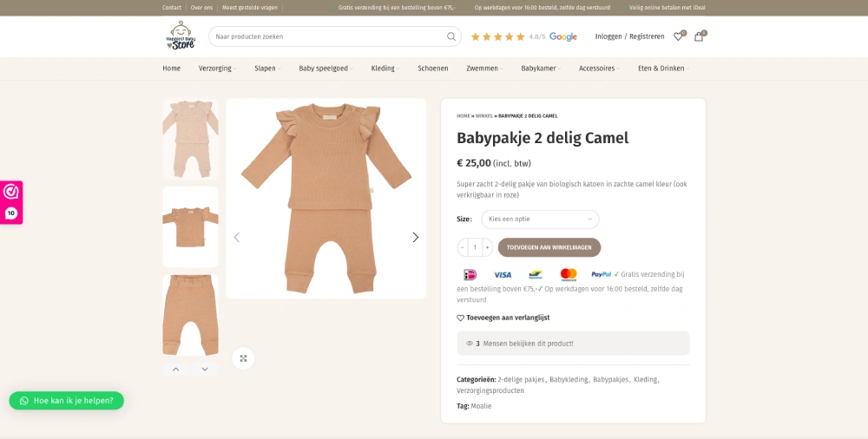
Task: Expand the Verzorging menu
Action: click(x=215, y=69)
